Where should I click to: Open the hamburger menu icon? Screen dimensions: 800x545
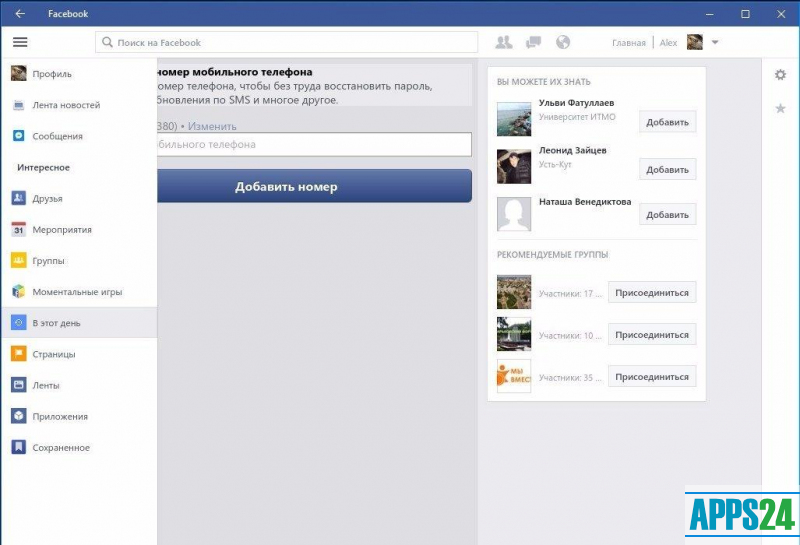(20, 42)
